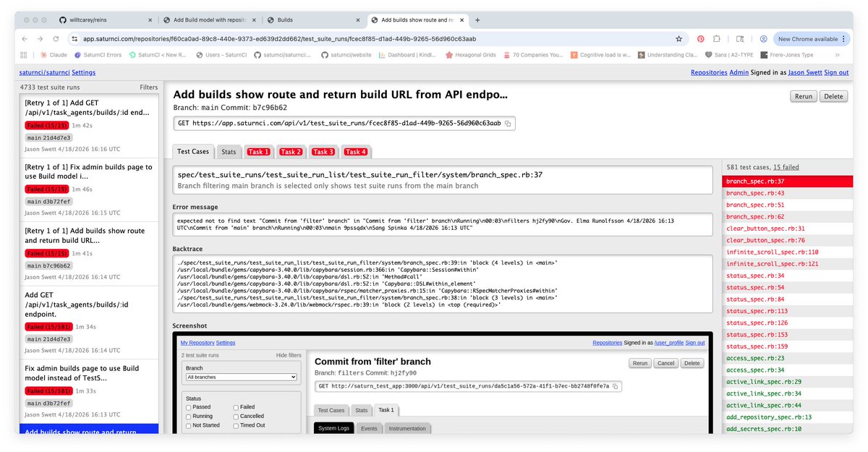Show the Filters panel
This screenshot has height=452, width=868.
148,88
